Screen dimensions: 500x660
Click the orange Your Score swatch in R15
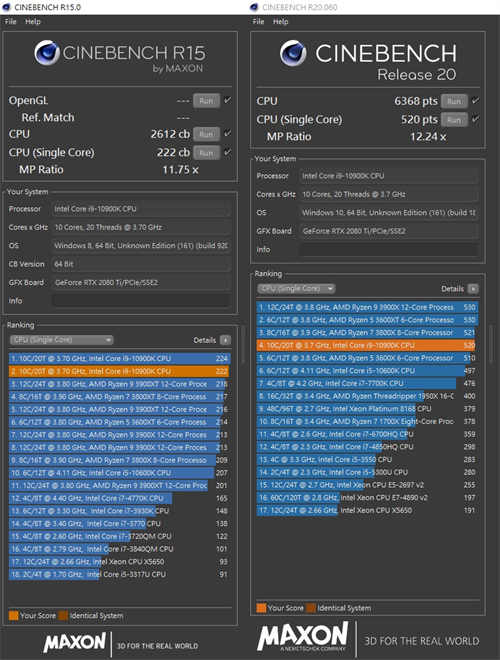[13, 615]
